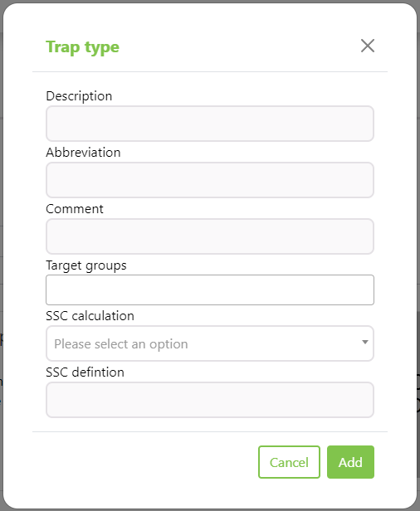Click the Comment field label
Image resolution: width=420 pixels, height=511 pixels.
tap(75, 209)
